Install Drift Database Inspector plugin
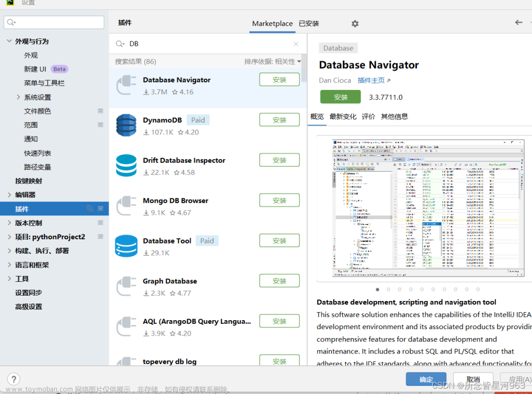This screenshot has width=532, height=394. (x=279, y=160)
